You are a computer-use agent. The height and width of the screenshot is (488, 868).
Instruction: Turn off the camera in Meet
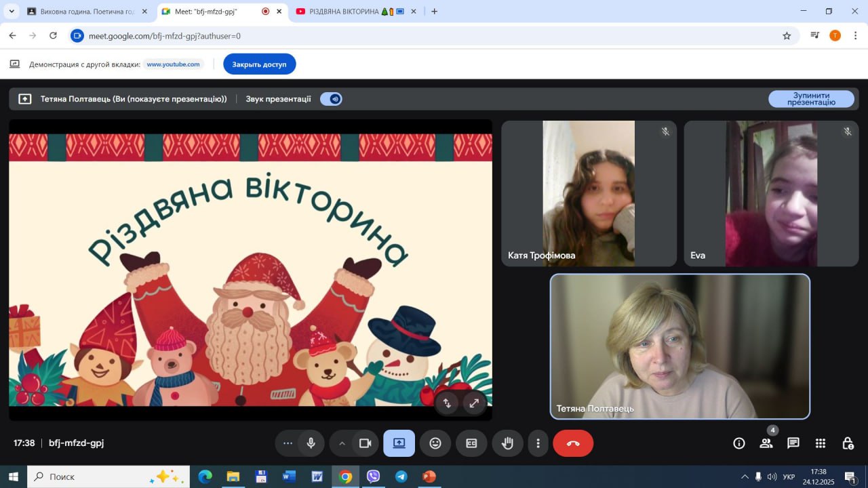[365, 443]
